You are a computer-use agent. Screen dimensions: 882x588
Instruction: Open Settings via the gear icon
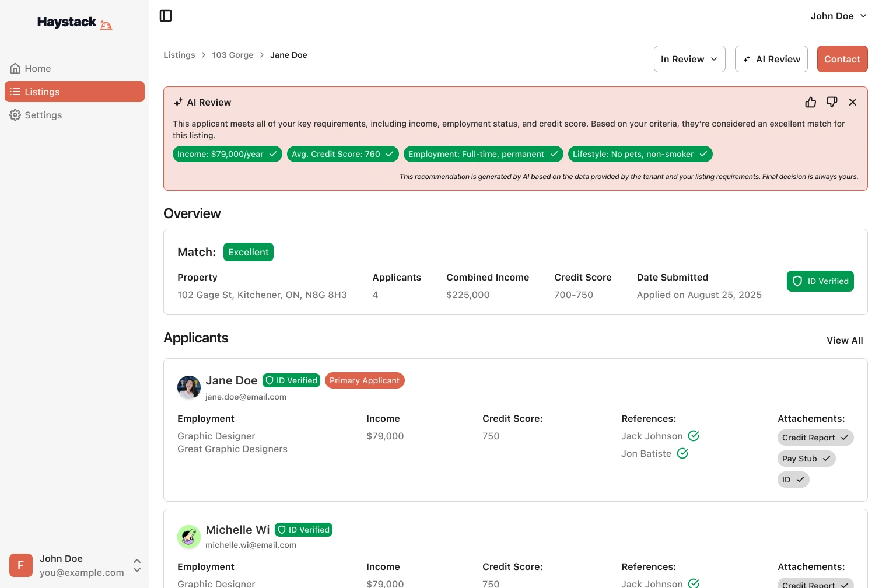point(15,115)
